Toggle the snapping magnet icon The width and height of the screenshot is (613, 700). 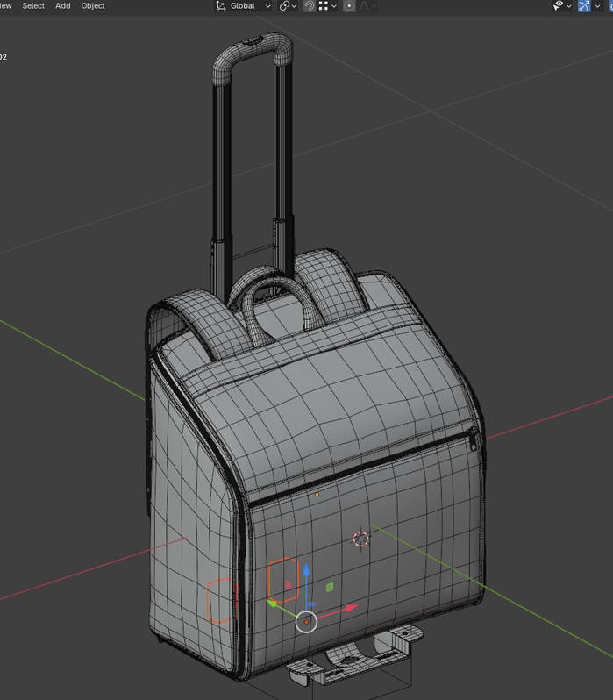(309, 6)
